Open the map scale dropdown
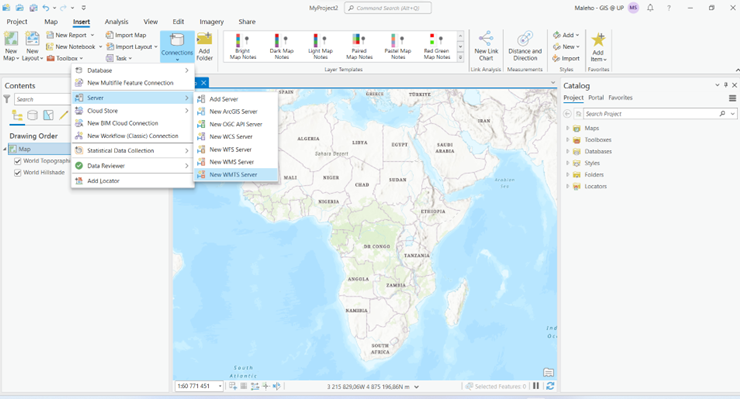The height and width of the screenshot is (399, 740). [220, 386]
